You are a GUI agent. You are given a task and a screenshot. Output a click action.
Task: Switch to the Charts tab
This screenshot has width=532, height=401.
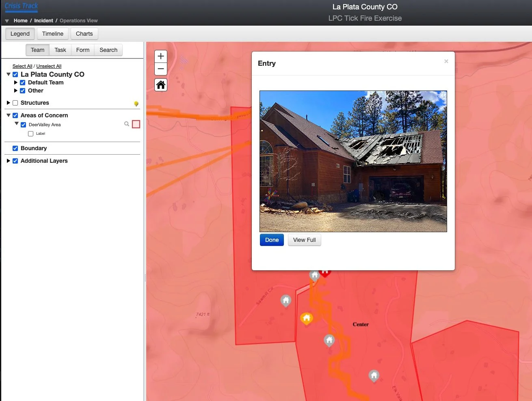(84, 34)
